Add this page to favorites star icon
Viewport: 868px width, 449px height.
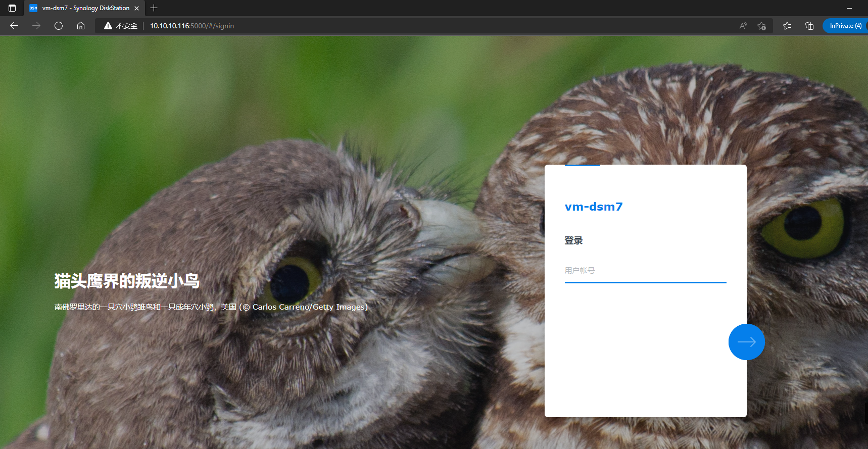coord(762,26)
